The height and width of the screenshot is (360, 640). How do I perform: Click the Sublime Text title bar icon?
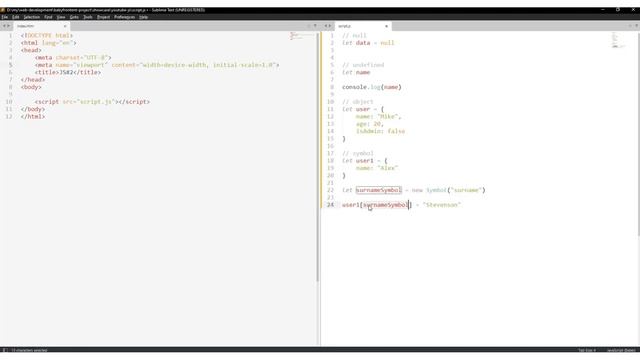pos(3,10)
